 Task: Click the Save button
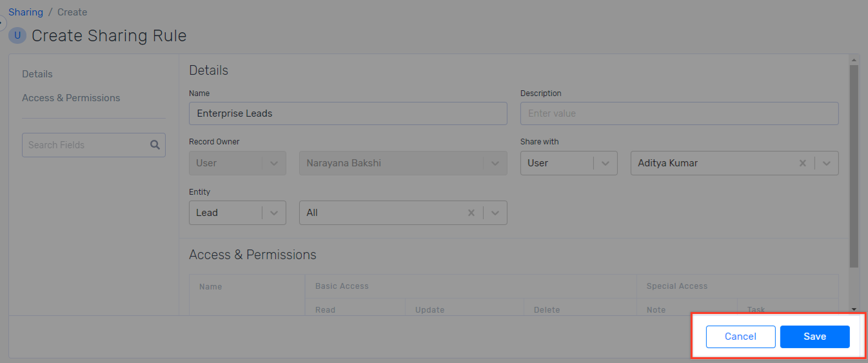815,337
